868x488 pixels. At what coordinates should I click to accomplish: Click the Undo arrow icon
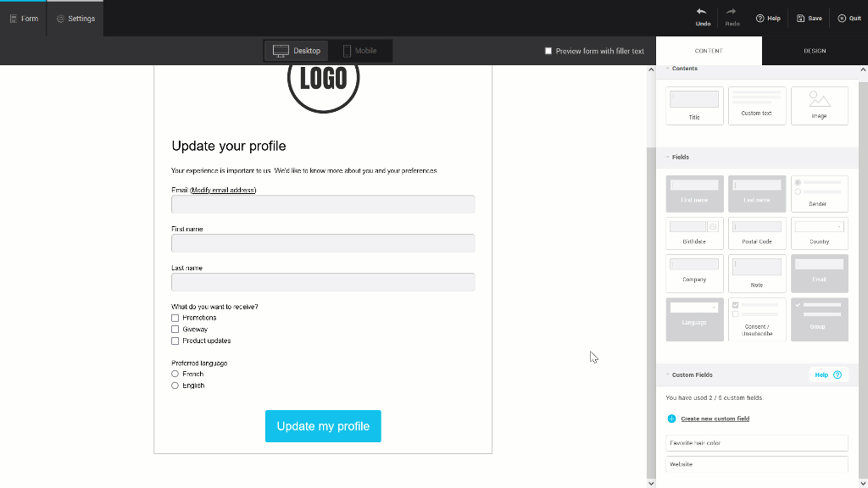[x=702, y=12]
